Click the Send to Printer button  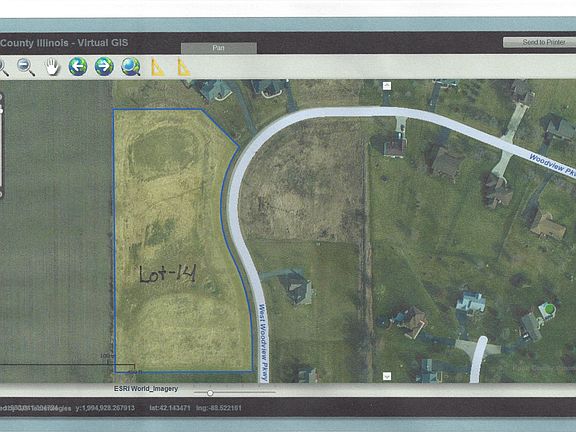539,42
